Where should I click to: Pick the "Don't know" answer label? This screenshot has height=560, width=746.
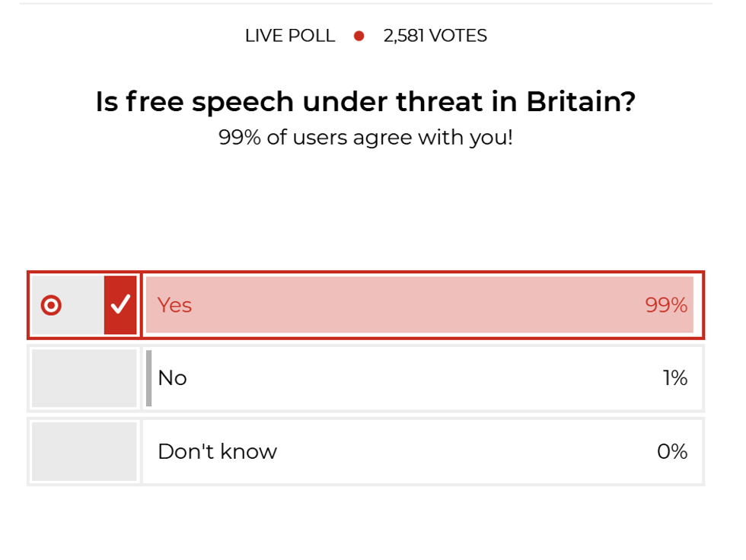(217, 451)
